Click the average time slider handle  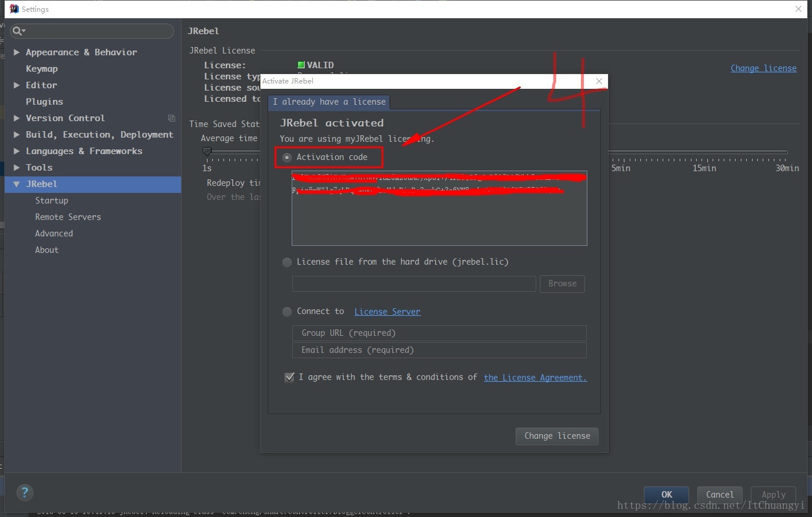click(x=207, y=152)
